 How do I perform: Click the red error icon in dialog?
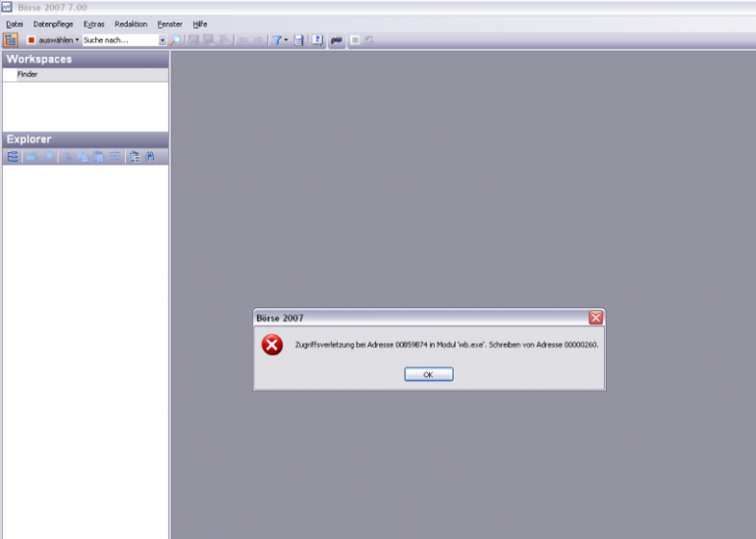pos(272,345)
